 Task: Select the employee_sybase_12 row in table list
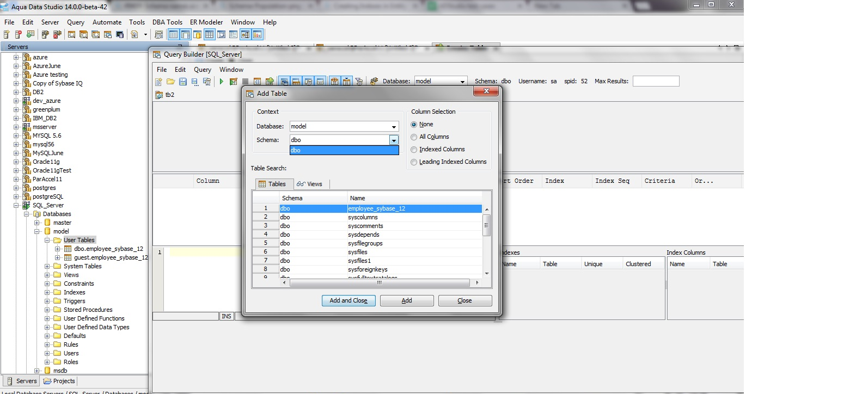368,208
